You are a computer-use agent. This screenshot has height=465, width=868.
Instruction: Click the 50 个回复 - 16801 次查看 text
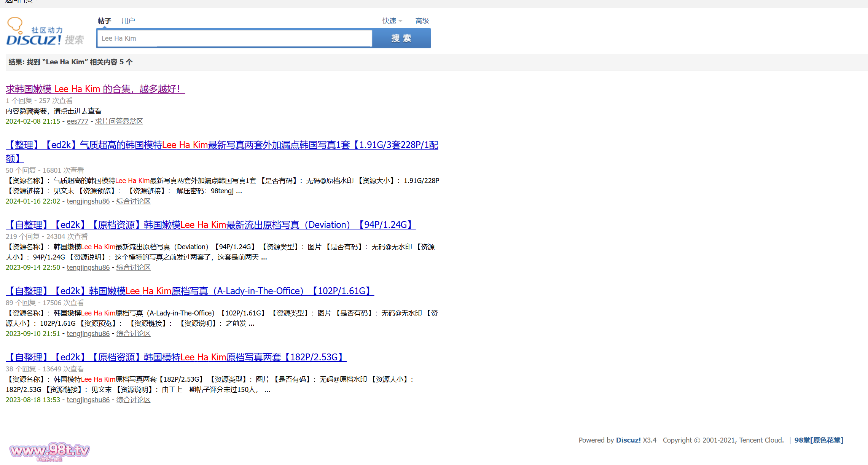45,170
